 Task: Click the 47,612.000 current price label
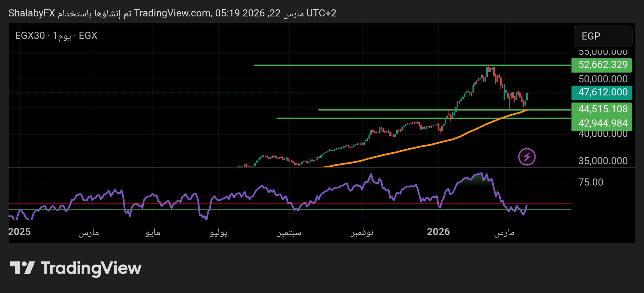[602, 92]
